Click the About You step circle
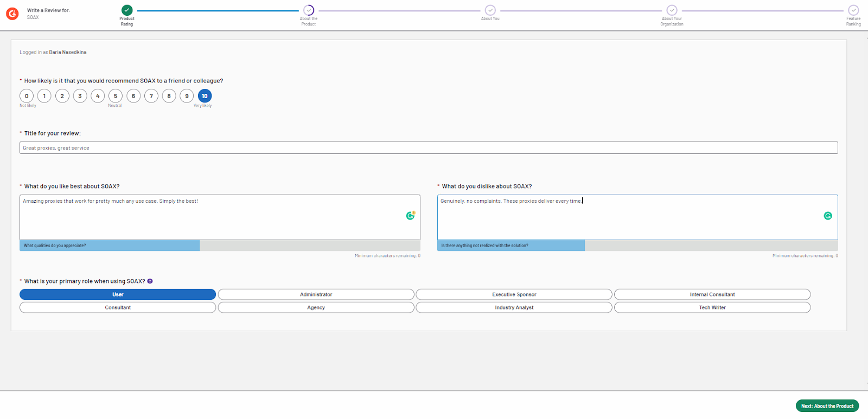 pyautogui.click(x=490, y=10)
